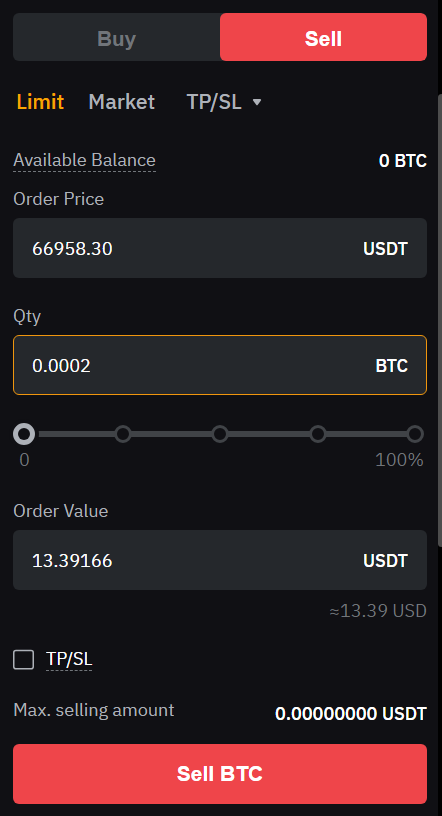Focus the Order Price input field
Viewport: 442px width, 816px height.
(220, 248)
